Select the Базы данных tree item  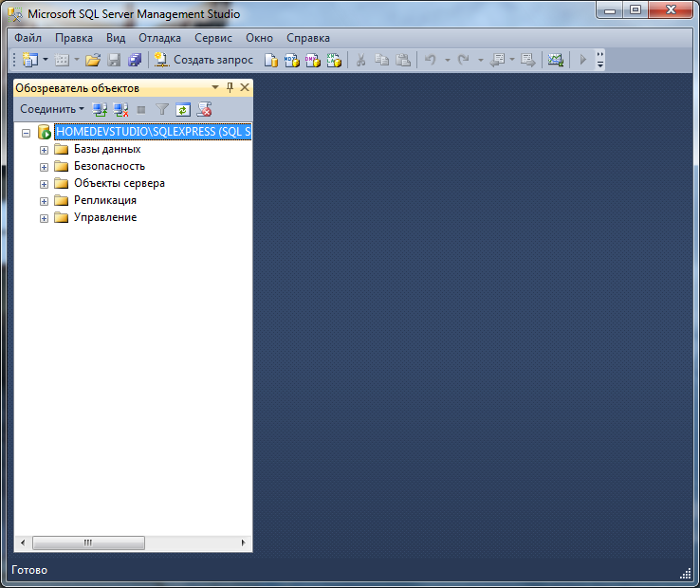(107, 149)
